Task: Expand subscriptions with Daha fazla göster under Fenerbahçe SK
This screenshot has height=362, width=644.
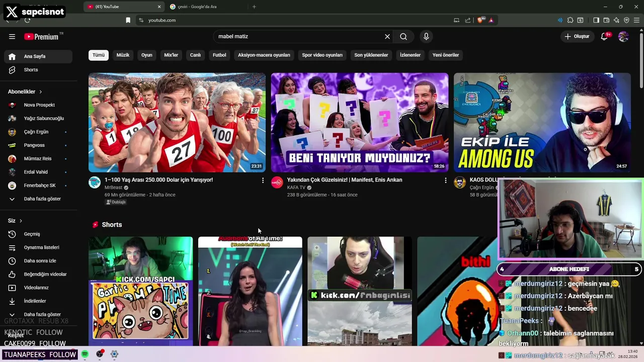Action: click(38, 199)
